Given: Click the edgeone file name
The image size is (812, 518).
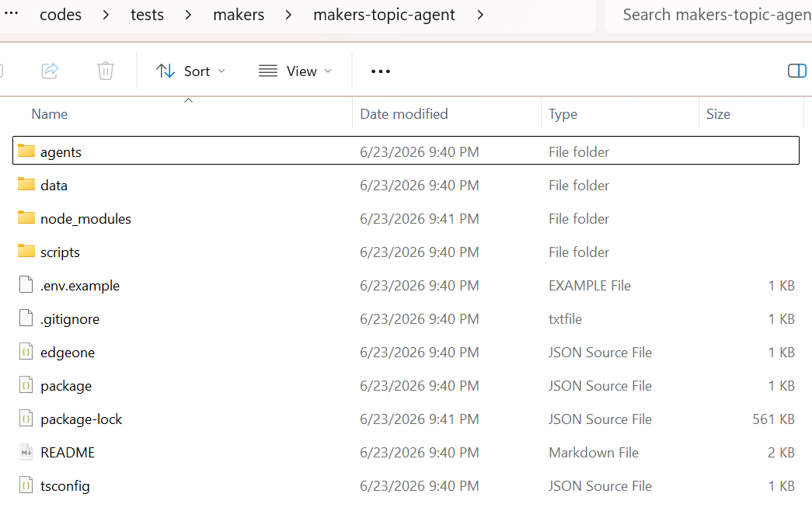Looking at the screenshot, I should click(68, 353).
